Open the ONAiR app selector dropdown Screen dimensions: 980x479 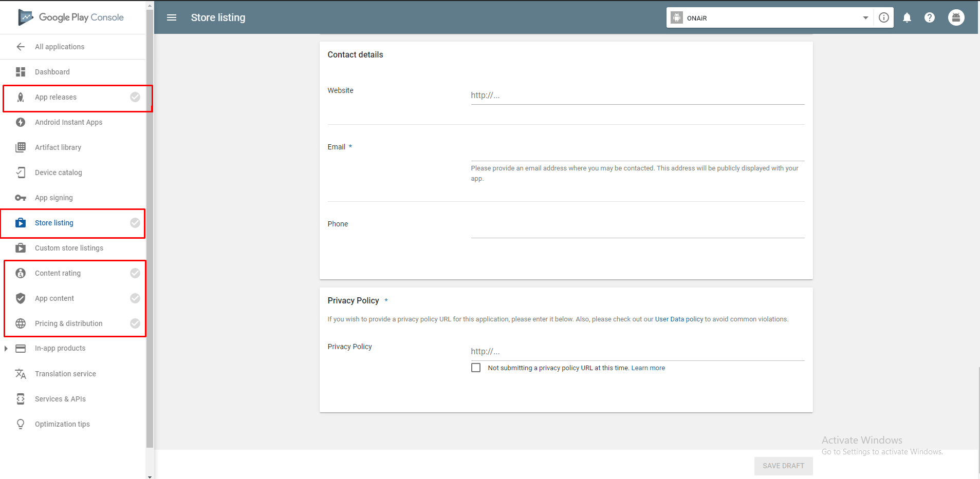tap(770, 17)
